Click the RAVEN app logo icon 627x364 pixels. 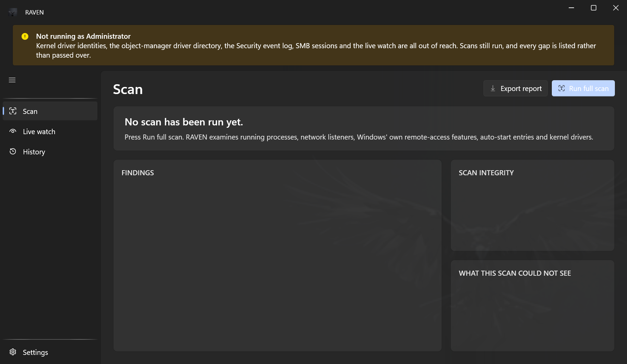(x=13, y=12)
